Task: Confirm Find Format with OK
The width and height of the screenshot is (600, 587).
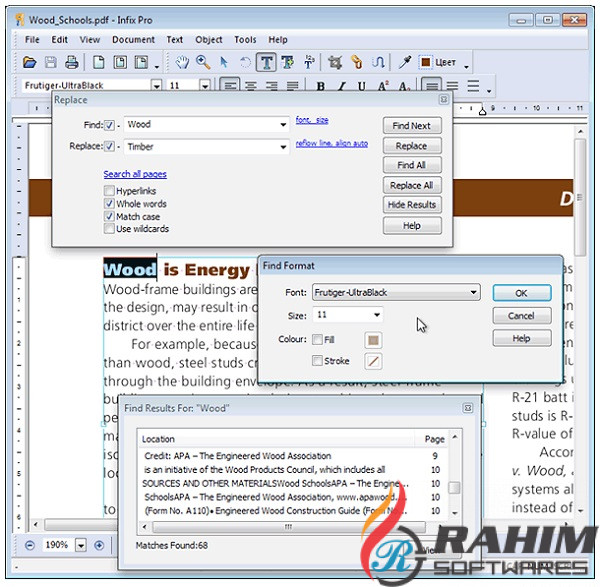Action: click(522, 293)
